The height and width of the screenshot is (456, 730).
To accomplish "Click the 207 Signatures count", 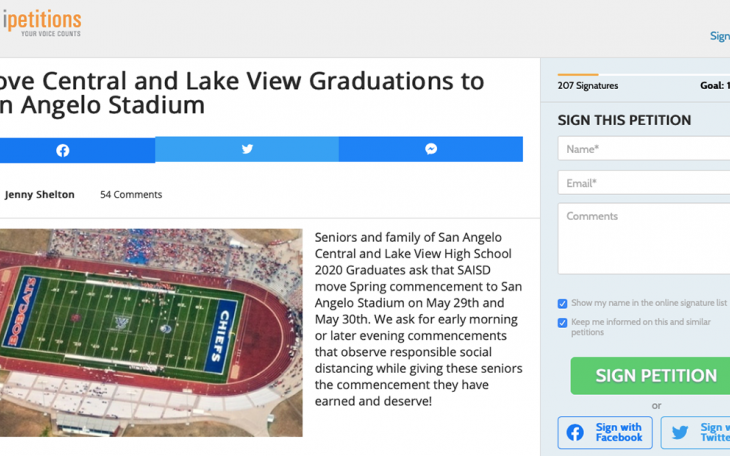I will tap(588, 86).
